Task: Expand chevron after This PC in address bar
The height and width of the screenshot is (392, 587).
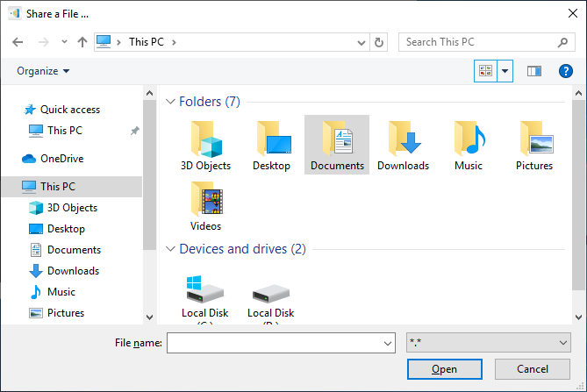Action: coord(174,42)
